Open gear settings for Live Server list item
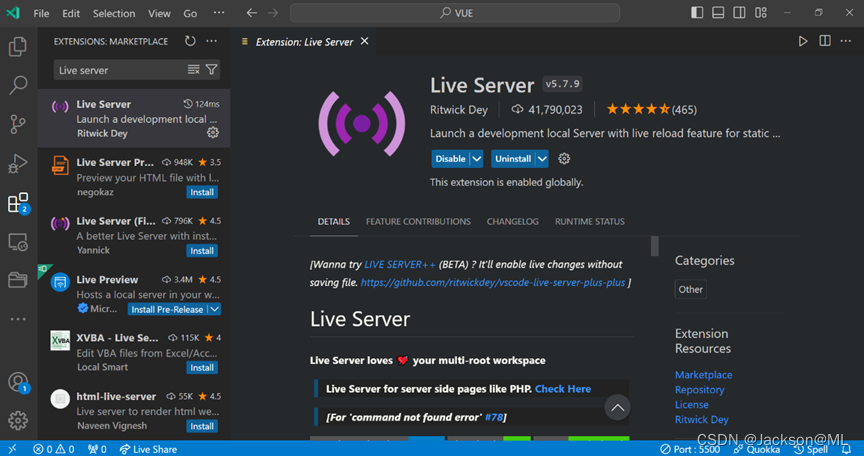This screenshot has height=456, width=864. coord(213,133)
